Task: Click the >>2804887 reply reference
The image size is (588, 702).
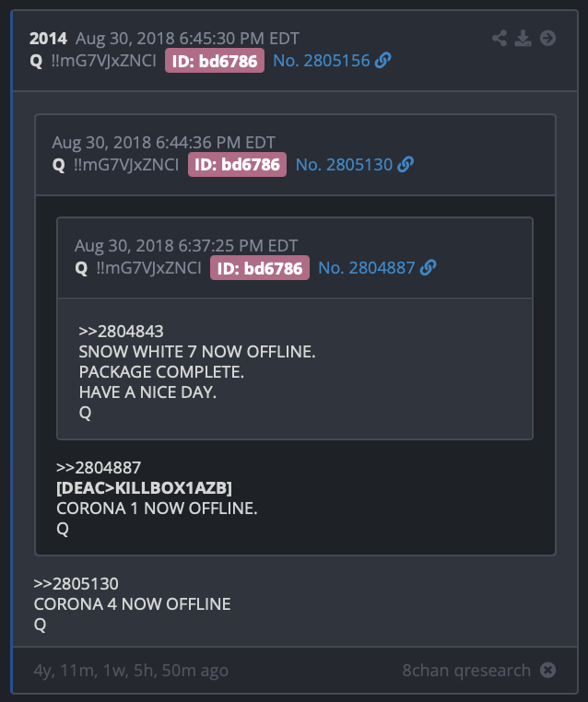Action: (x=99, y=467)
